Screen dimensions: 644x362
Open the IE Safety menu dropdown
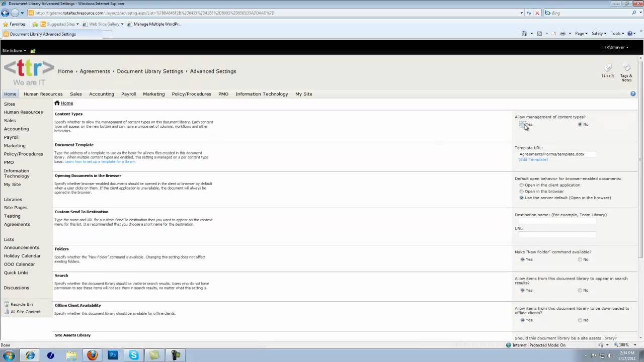coord(599,34)
